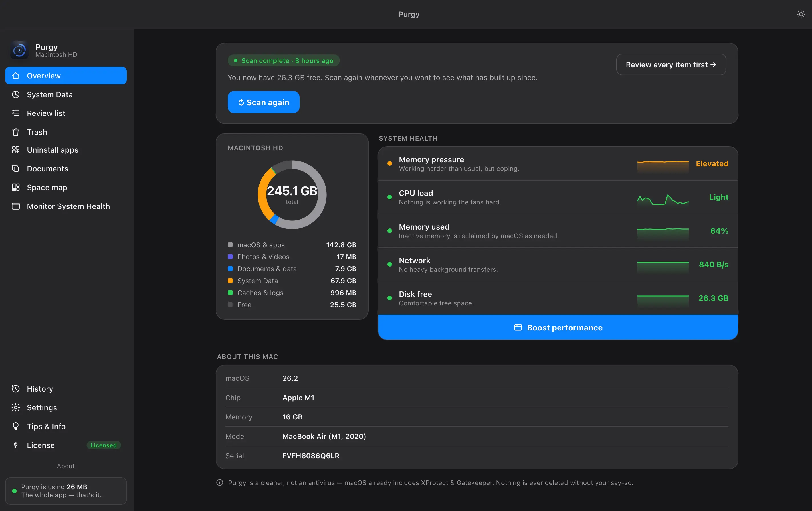Click the Licensed badge

click(x=104, y=445)
